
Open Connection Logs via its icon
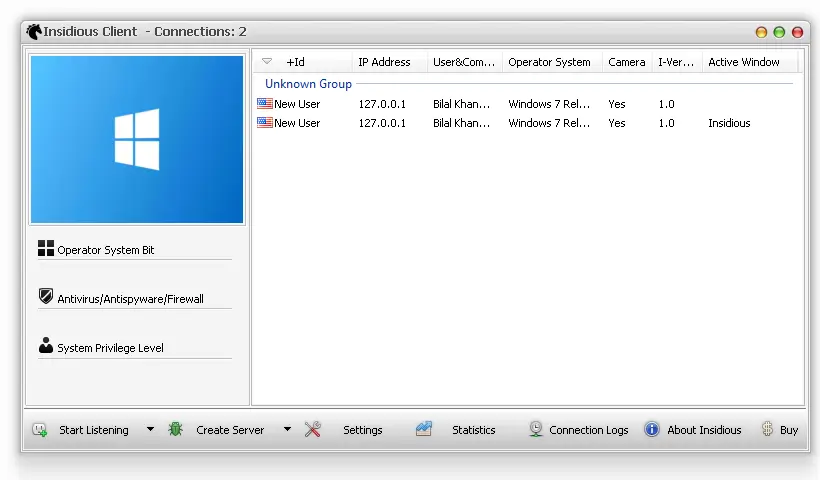point(536,430)
